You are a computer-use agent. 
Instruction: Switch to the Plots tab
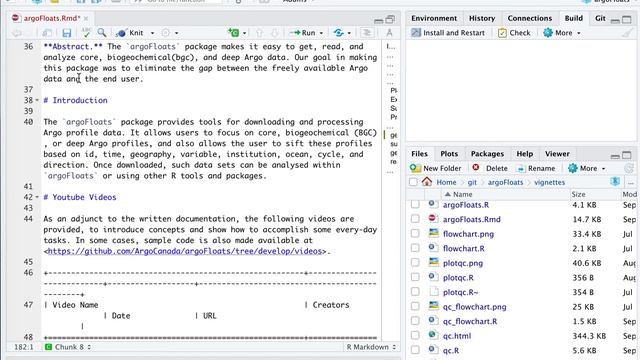coord(449,154)
